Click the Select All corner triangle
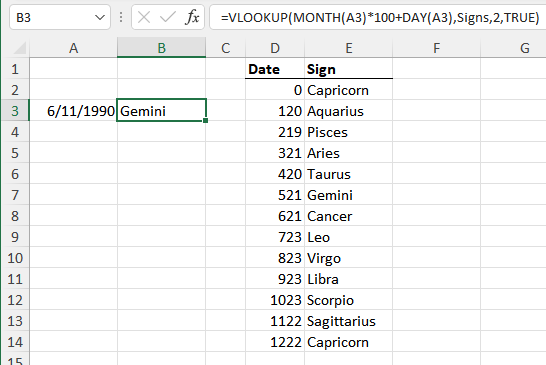This screenshot has width=546, height=365. (20, 48)
